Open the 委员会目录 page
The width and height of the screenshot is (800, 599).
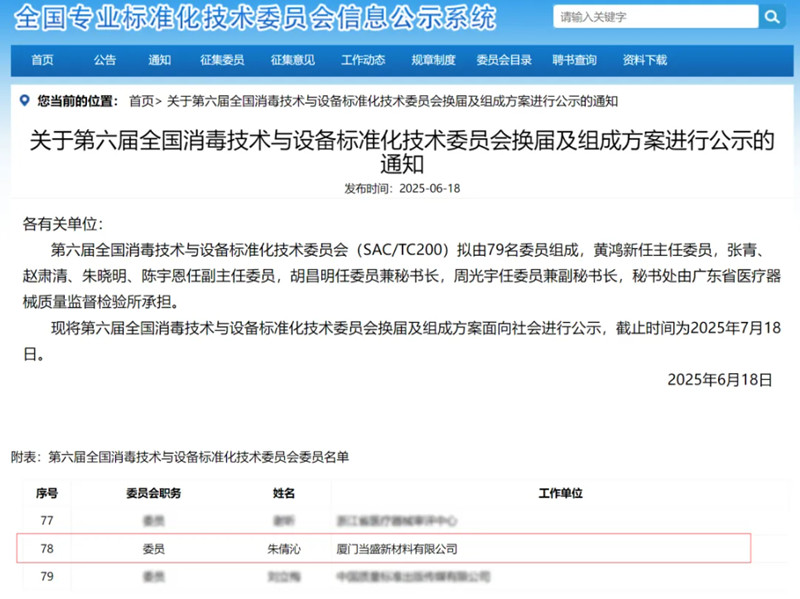[504, 60]
